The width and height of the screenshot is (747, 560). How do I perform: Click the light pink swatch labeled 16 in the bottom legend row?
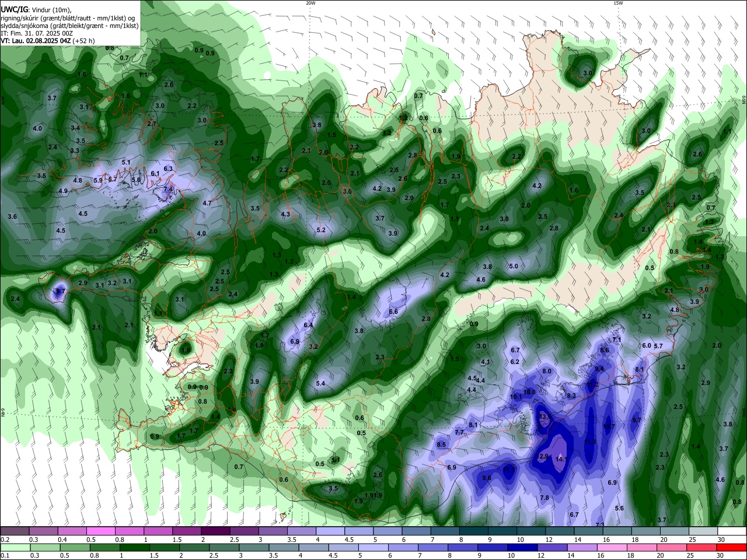tap(612, 548)
